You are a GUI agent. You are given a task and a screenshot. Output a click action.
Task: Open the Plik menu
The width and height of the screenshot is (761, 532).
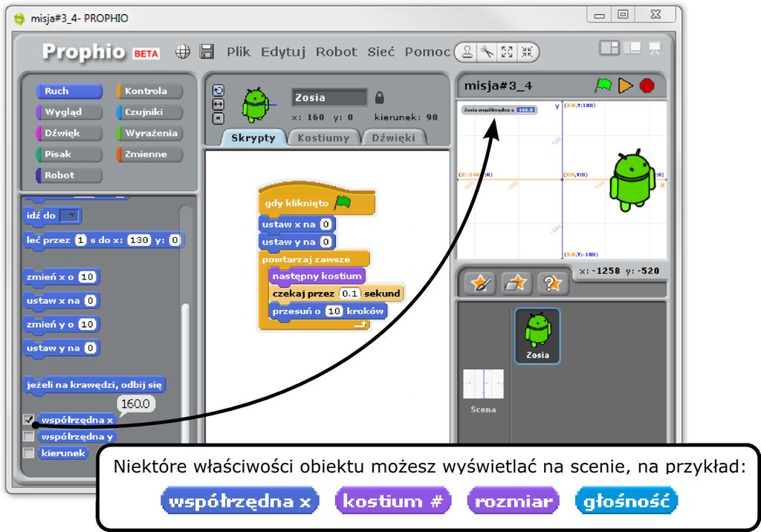click(x=239, y=51)
